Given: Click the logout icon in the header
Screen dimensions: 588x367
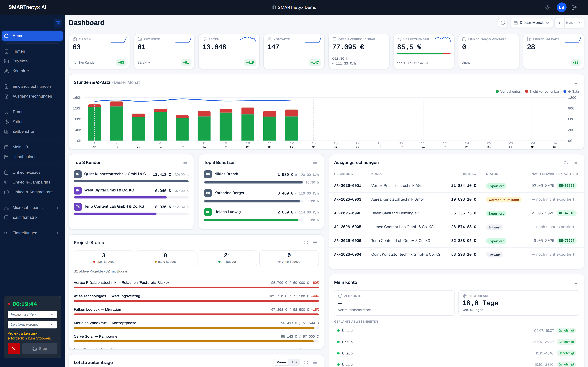Looking at the screenshot, I should tap(574, 7).
